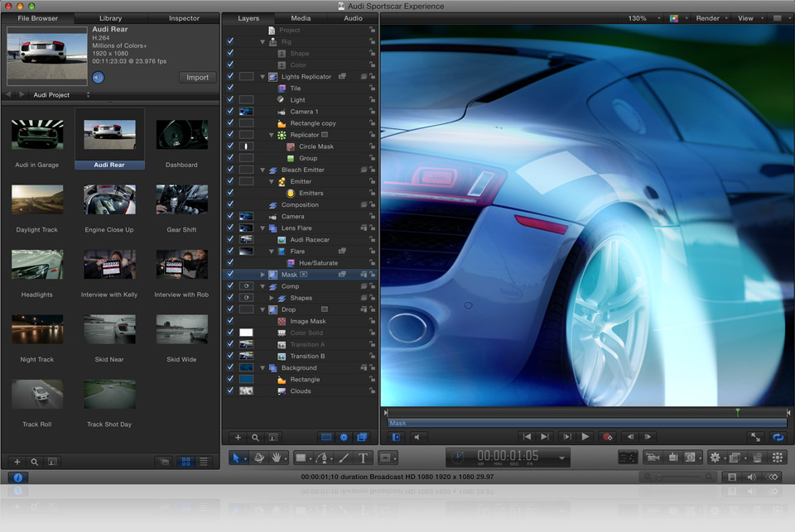Image resolution: width=795 pixels, height=532 pixels.
Task: Open the HUD from the toolbar
Action: tap(628, 458)
